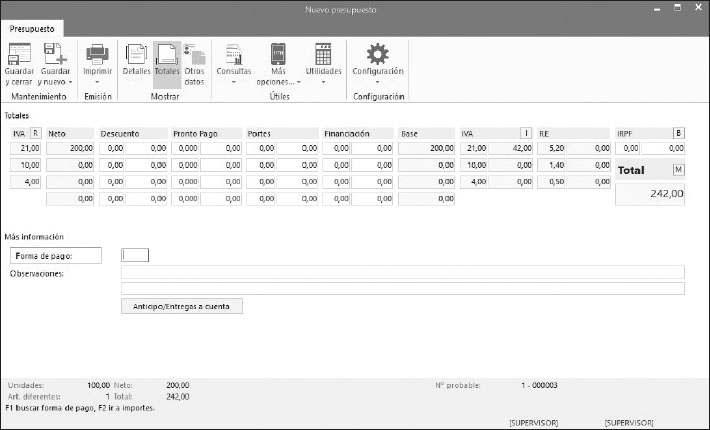This screenshot has height=430, width=710.
Task: Click the Utilidades calculator icon
Action: coord(323,54)
